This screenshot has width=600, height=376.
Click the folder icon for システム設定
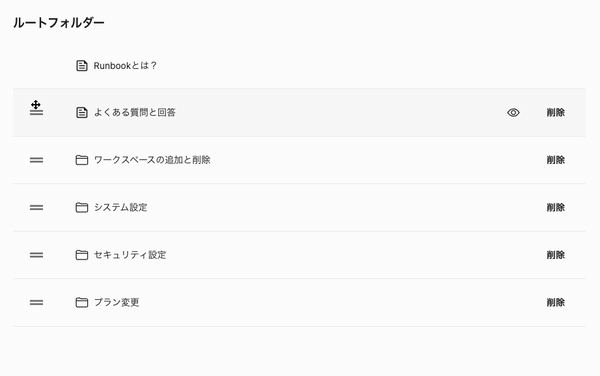(82, 207)
